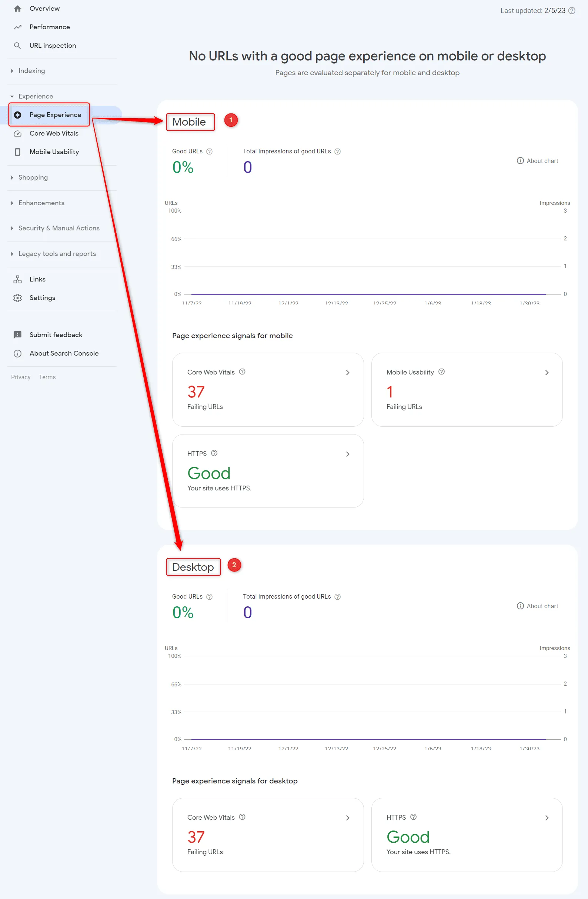Click the Performance trend-line icon

point(17,27)
